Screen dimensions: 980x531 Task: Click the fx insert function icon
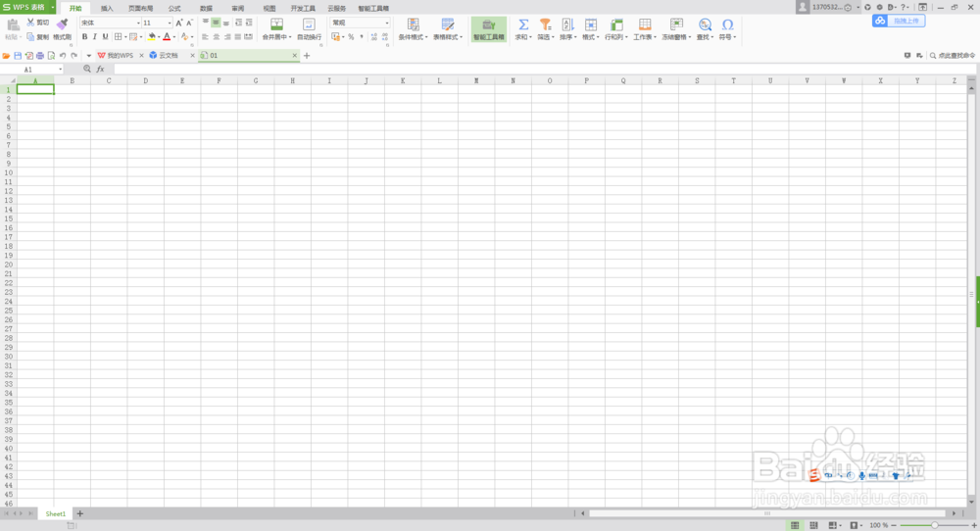[100, 70]
